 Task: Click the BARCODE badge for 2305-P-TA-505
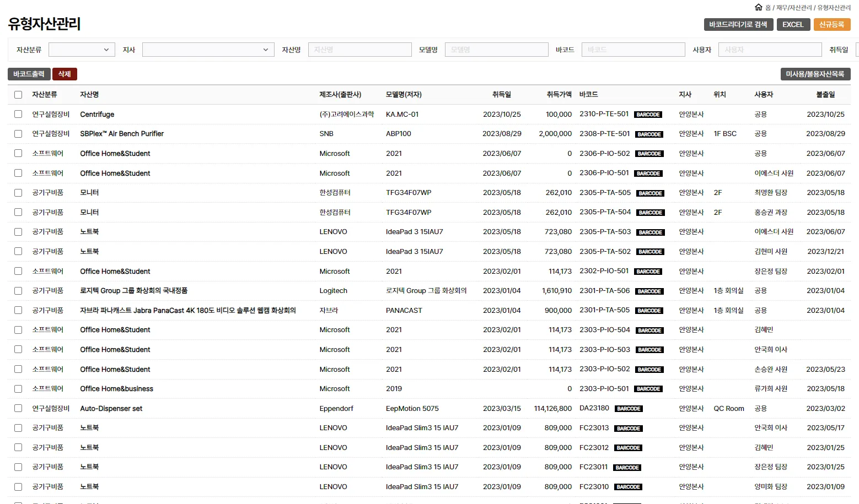(x=650, y=193)
